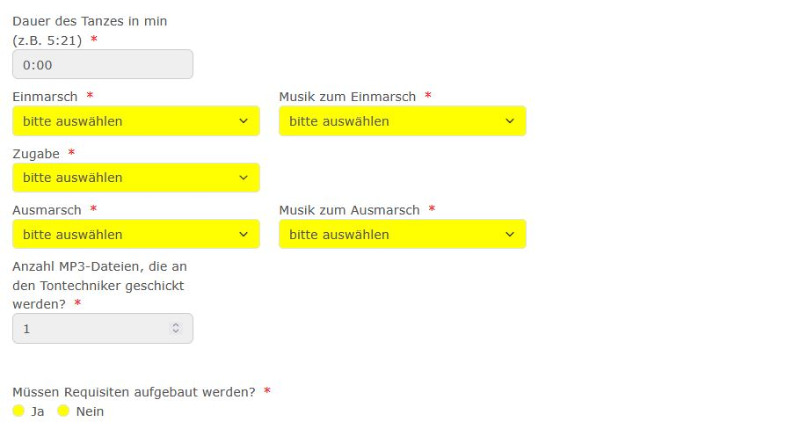Click the 'Müssen Requisiten aufgebaut werden?' label

pyautogui.click(x=133, y=392)
